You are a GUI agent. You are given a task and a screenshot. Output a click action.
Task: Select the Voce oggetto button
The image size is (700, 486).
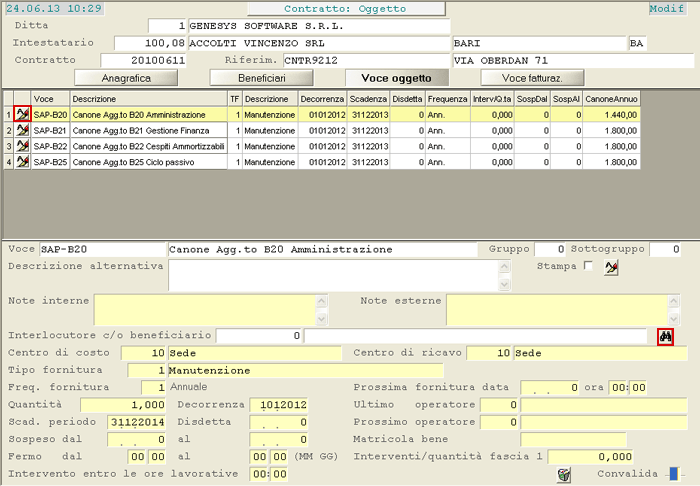(396, 78)
